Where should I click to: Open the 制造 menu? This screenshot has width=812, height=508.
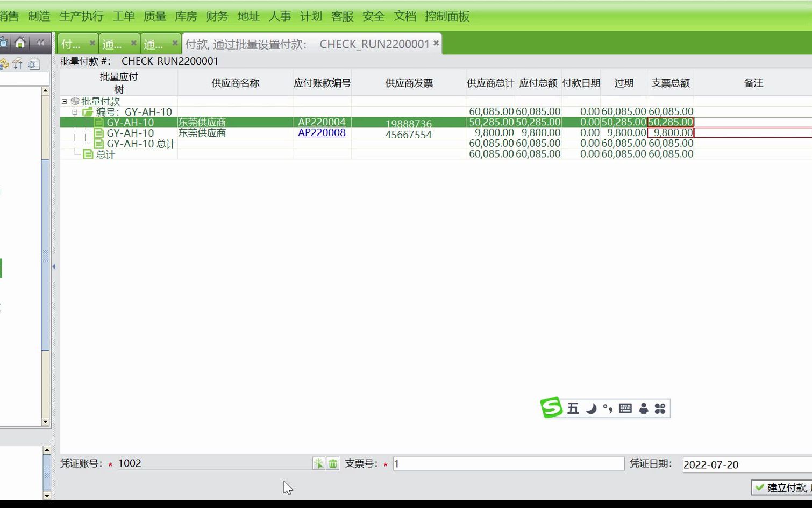tap(39, 16)
